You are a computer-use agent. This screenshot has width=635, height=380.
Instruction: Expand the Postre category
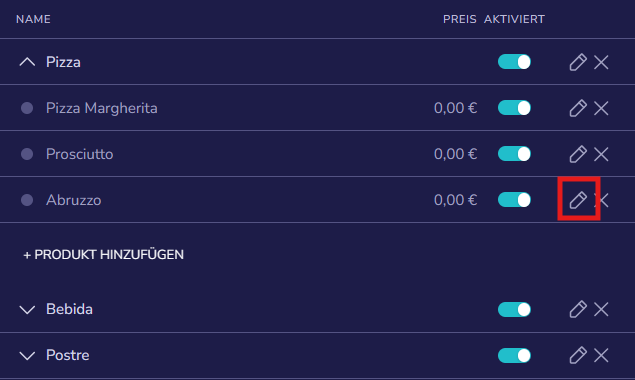pyautogui.click(x=27, y=356)
